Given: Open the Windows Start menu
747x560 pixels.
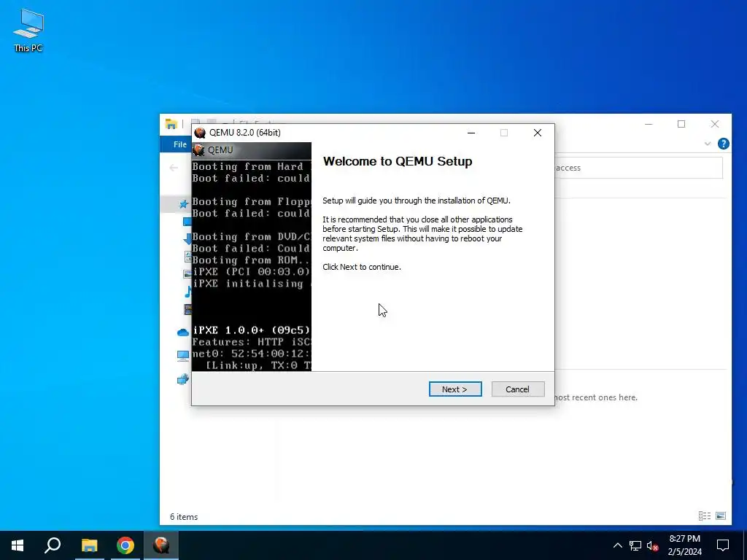Looking at the screenshot, I should point(18,545).
